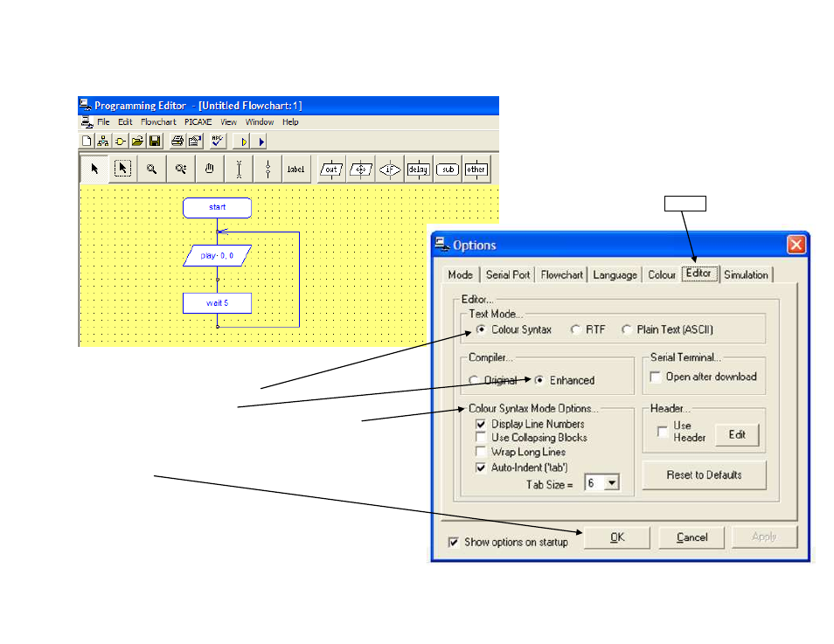Open the move/motor commands parallelogram icon
834x644 pixels.
(361, 170)
